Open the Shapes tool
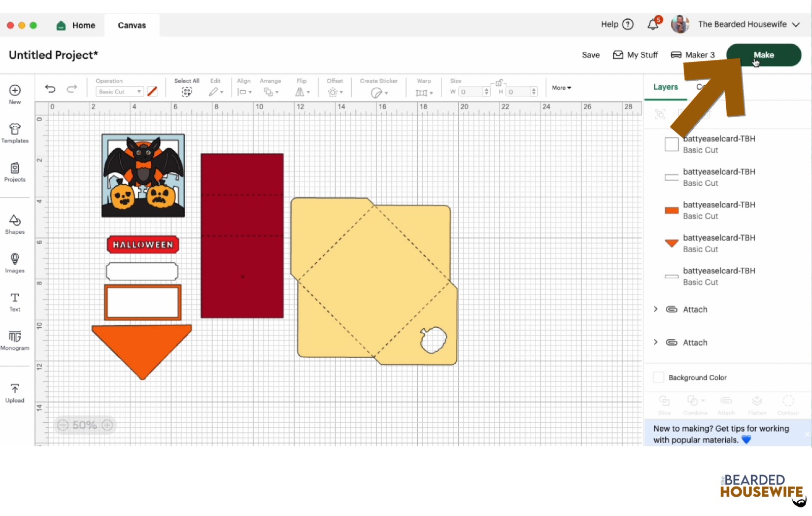 15,224
